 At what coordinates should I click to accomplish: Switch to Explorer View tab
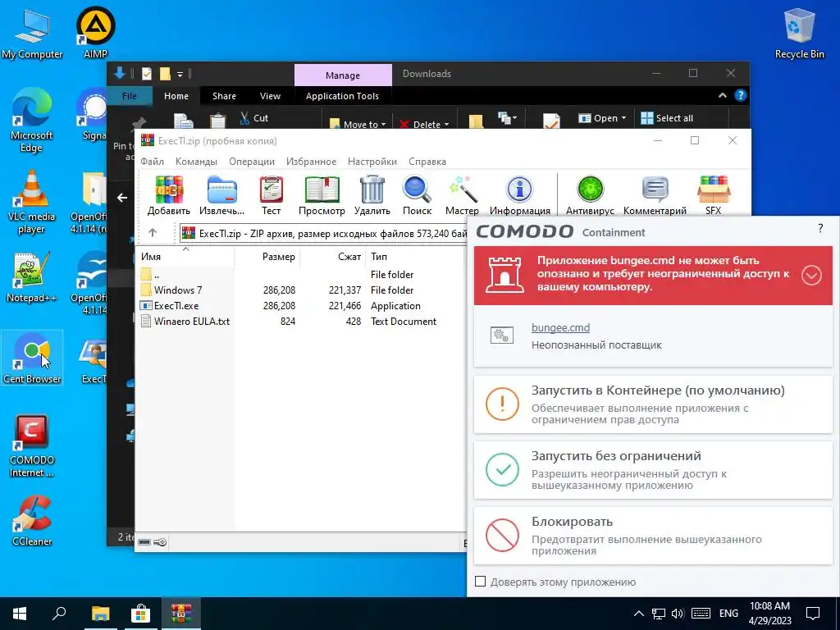[270, 96]
